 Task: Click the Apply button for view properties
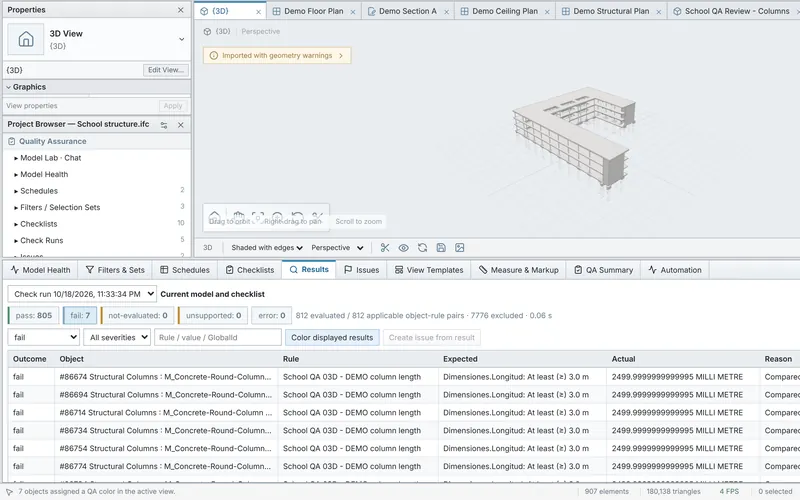[173, 106]
